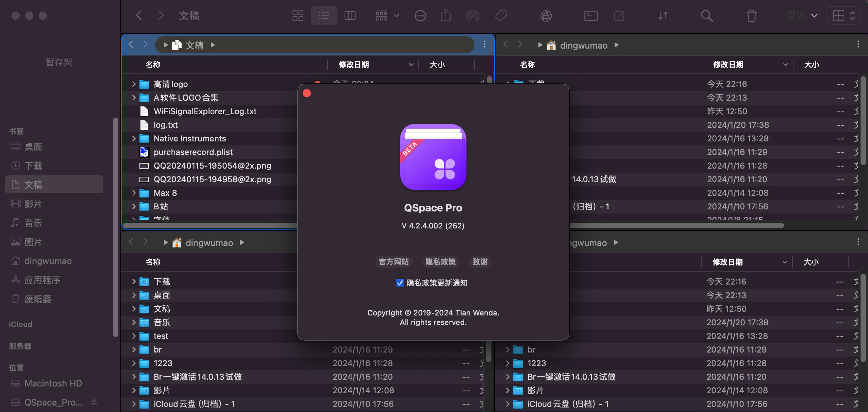The height and width of the screenshot is (412, 868).
Task: Select column view in toolbar
Action: [x=350, y=16]
